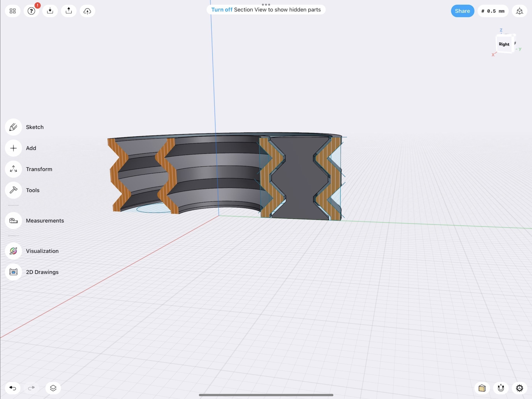Viewport: 532px width, 399px height.
Task: Click the Share button
Action: [x=462, y=11]
